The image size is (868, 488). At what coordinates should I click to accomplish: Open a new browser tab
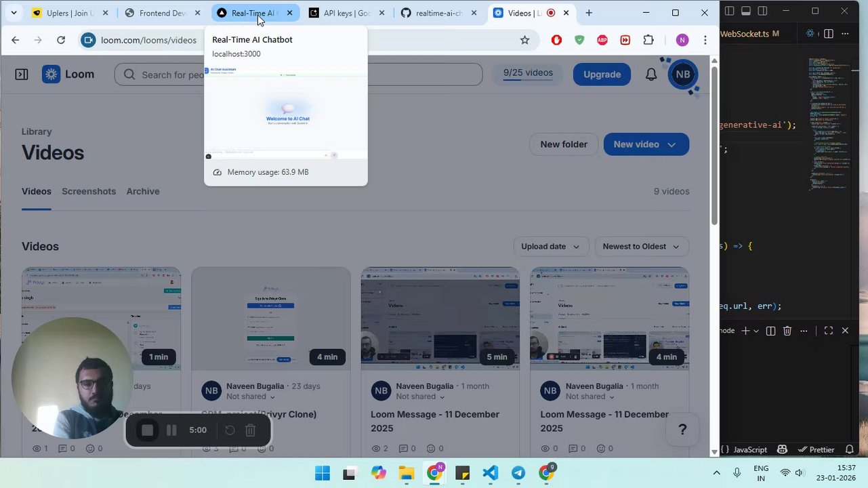click(589, 13)
